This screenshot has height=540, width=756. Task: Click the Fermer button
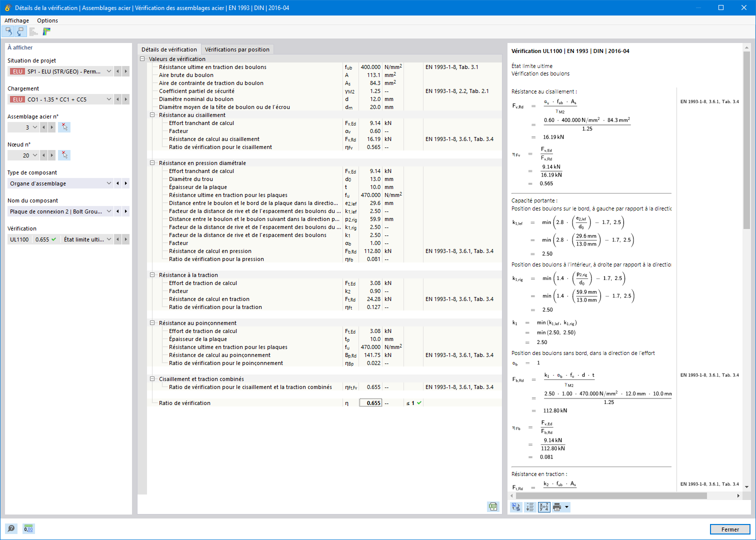(730, 529)
